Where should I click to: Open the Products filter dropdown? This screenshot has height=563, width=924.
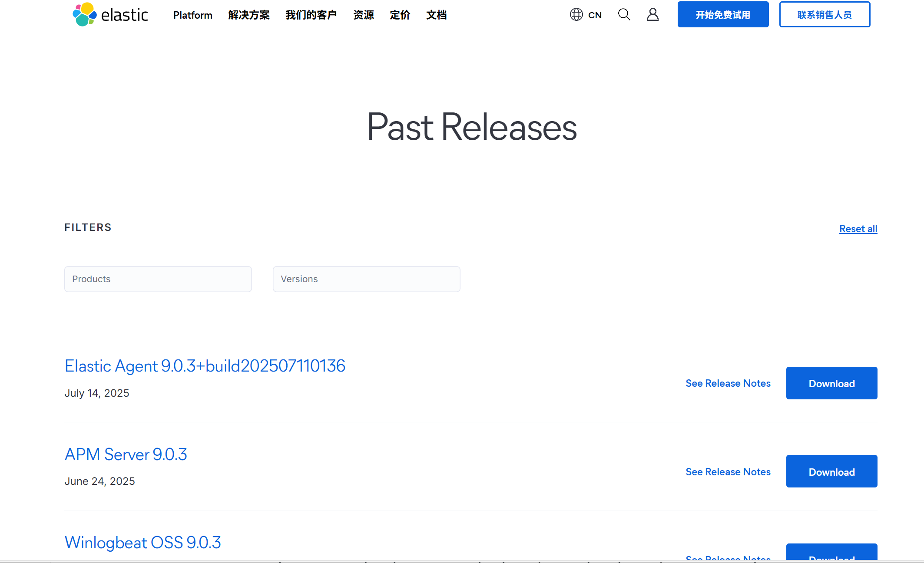(x=158, y=279)
